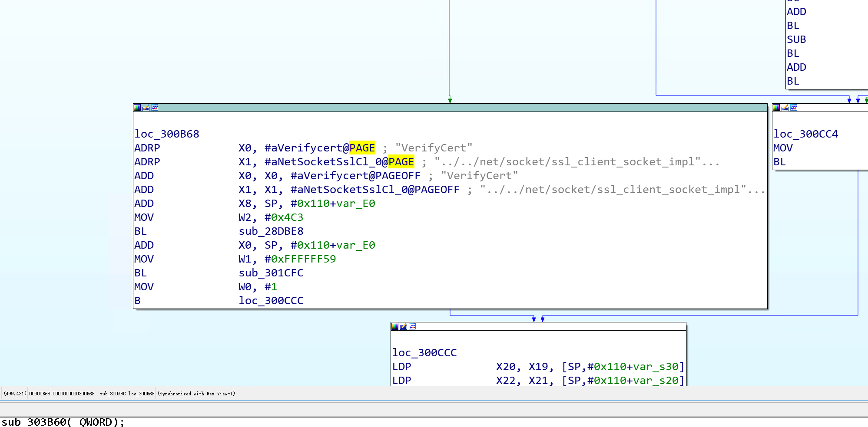This screenshot has width=868, height=427.
Task: Click the third title icon on loc_300CC4 block
Action: [x=794, y=108]
